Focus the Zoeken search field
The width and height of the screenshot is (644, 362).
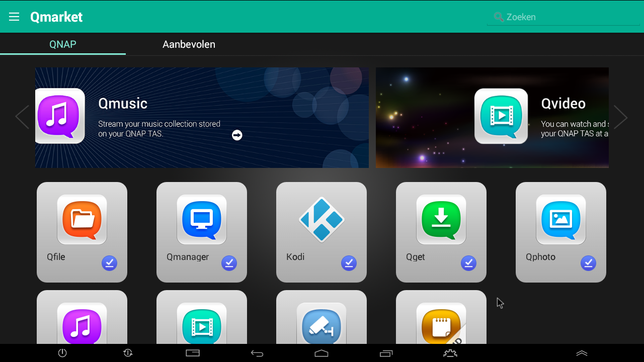pos(563,17)
